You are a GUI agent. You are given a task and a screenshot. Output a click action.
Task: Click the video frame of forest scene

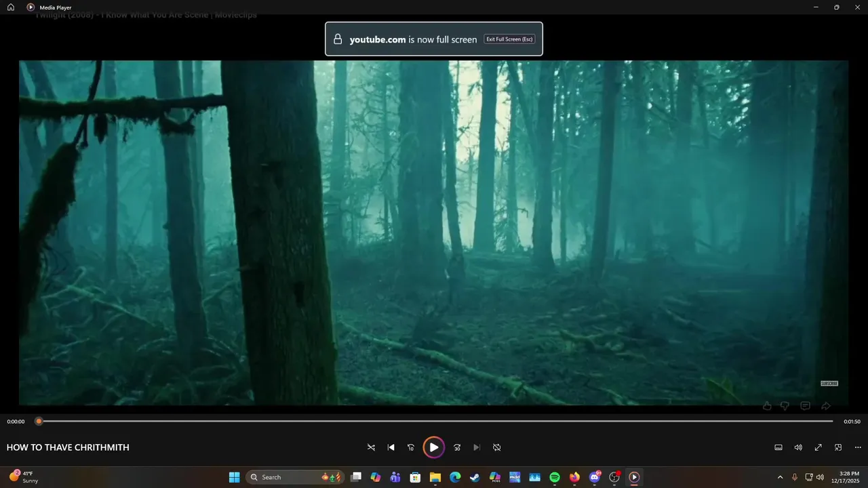pyautogui.click(x=434, y=232)
